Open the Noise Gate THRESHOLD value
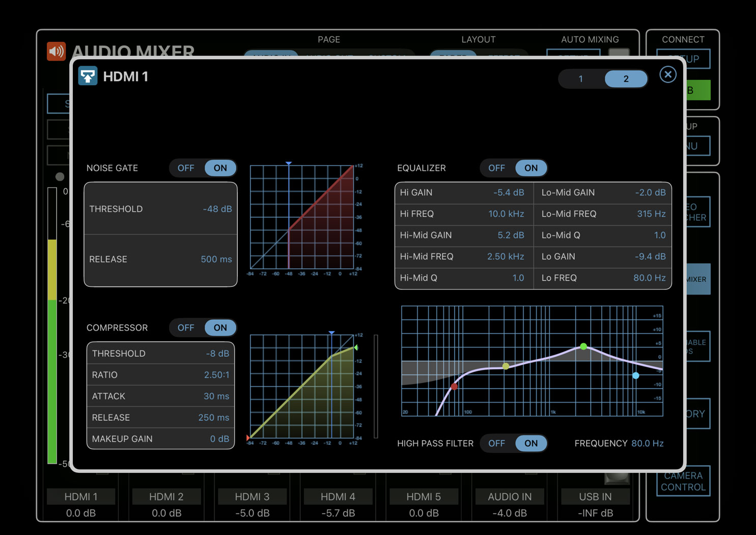 click(x=160, y=209)
